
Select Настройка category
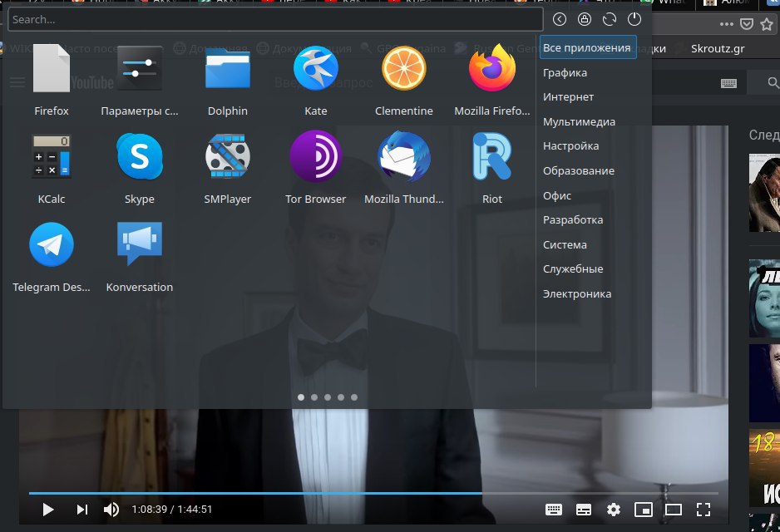pos(570,146)
